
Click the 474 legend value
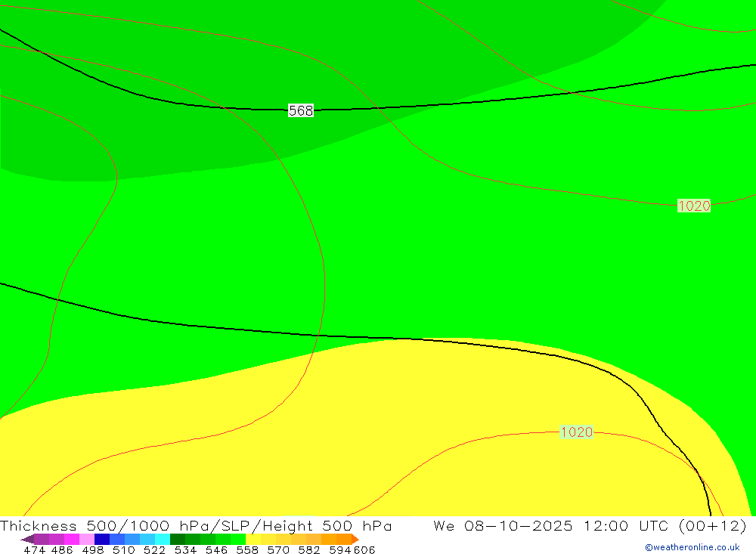35,549
